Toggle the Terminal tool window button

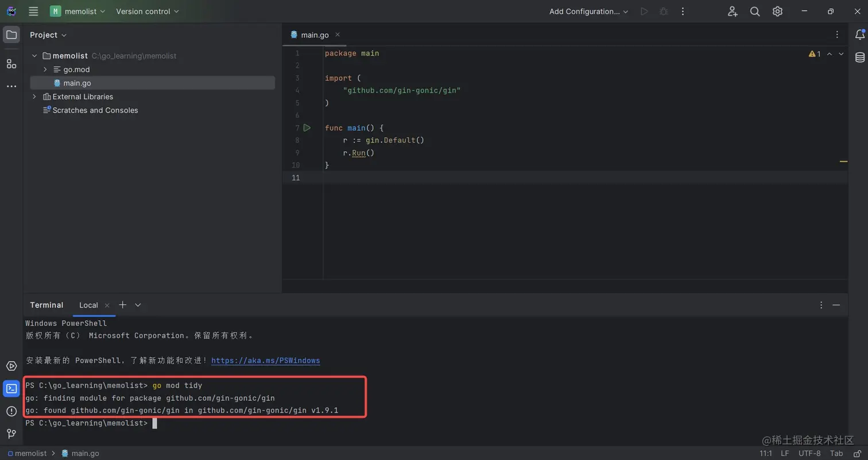pyautogui.click(x=11, y=389)
